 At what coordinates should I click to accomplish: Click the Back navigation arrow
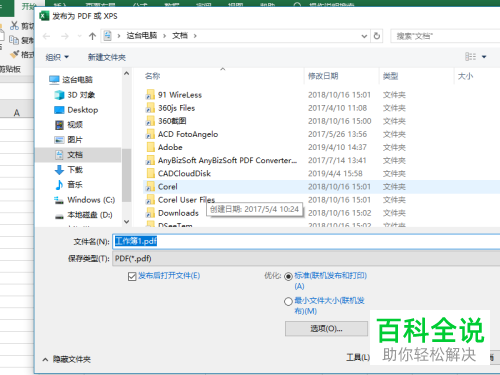coord(46,36)
